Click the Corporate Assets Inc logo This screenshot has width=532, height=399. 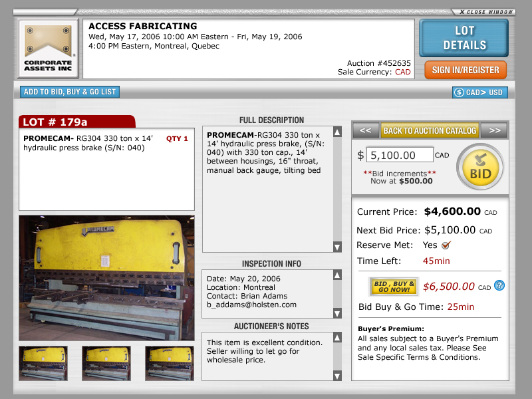[x=49, y=49]
